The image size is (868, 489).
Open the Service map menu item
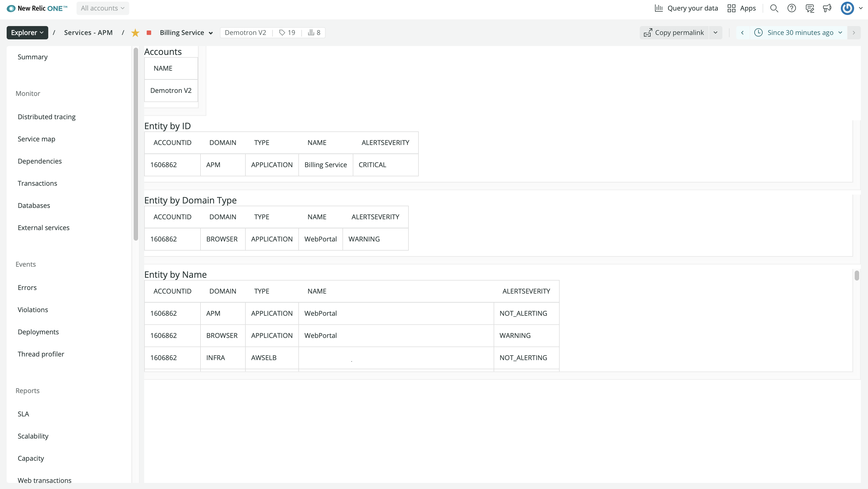(x=36, y=139)
